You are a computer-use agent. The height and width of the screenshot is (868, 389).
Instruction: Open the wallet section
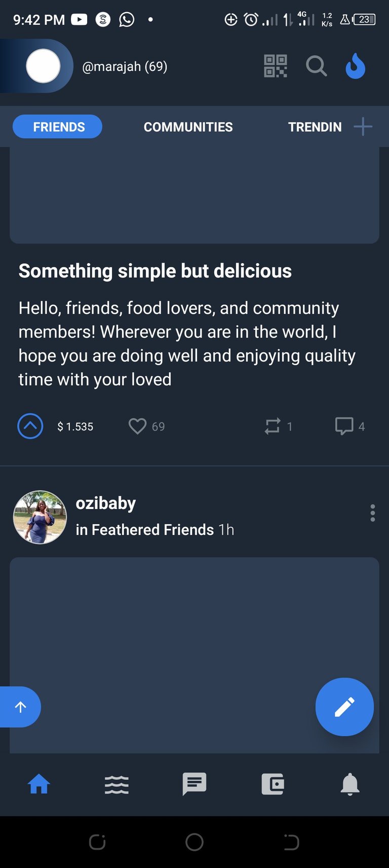(x=273, y=784)
